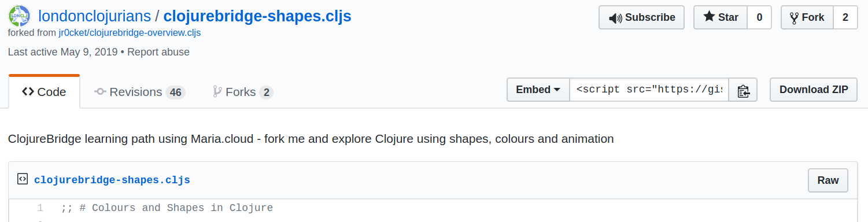Image resolution: width=868 pixels, height=222 pixels.
Task: Copy embed script with clipboard icon
Action: tap(743, 90)
